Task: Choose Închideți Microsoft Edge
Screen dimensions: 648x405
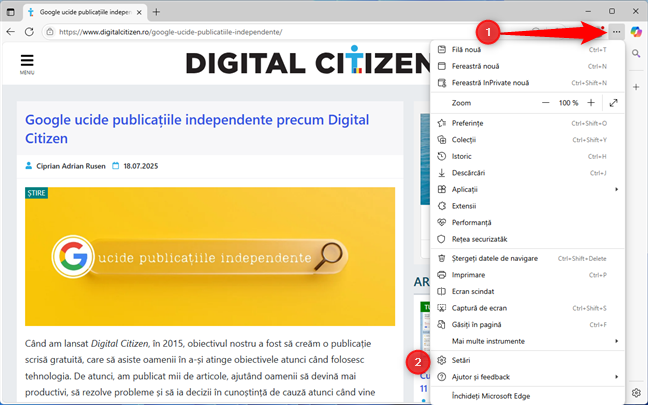Action: (x=527, y=396)
